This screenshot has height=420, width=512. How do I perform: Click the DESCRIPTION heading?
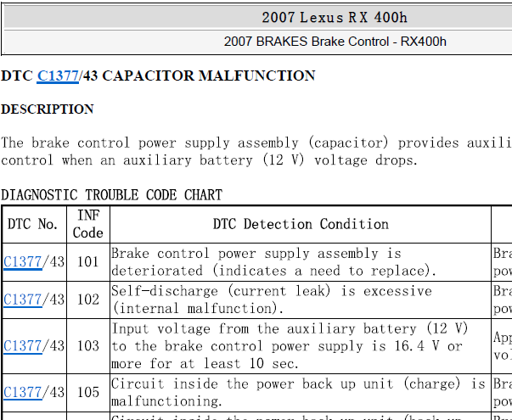tap(48, 109)
